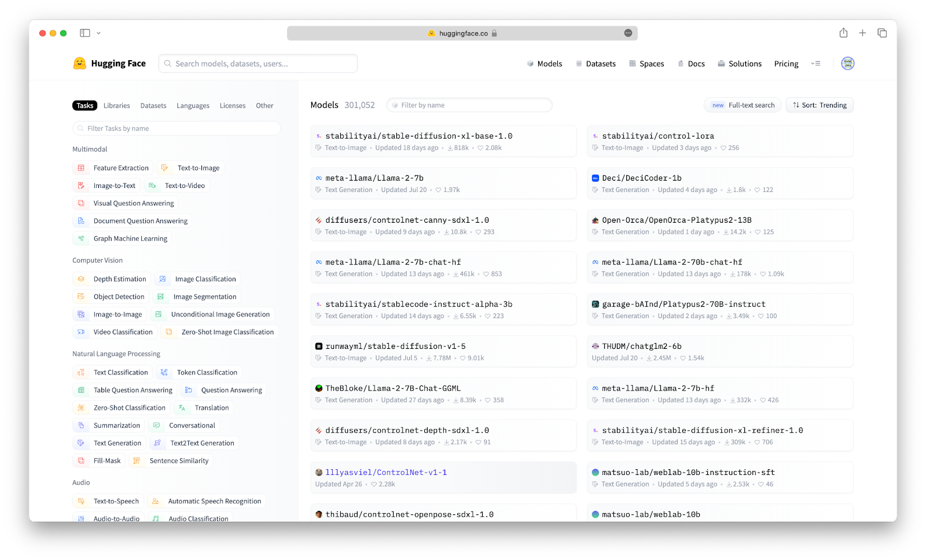Click the user profile avatar

(848, 64)
